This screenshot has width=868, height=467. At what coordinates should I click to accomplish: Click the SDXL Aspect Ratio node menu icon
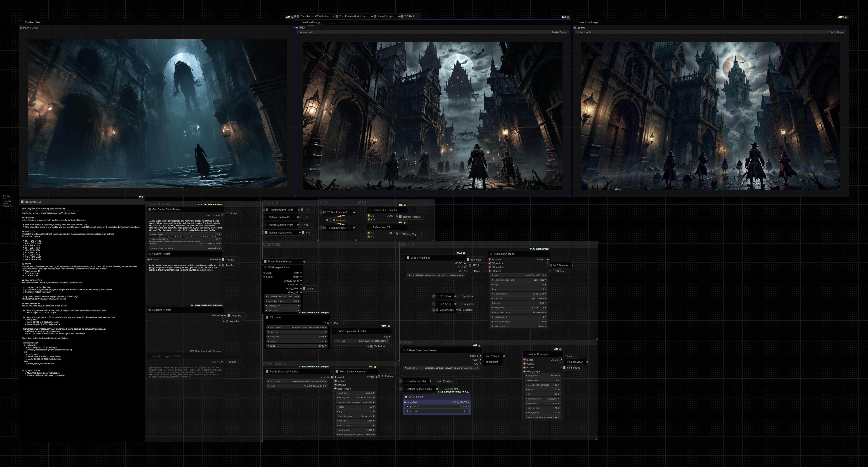pos(265,267)
